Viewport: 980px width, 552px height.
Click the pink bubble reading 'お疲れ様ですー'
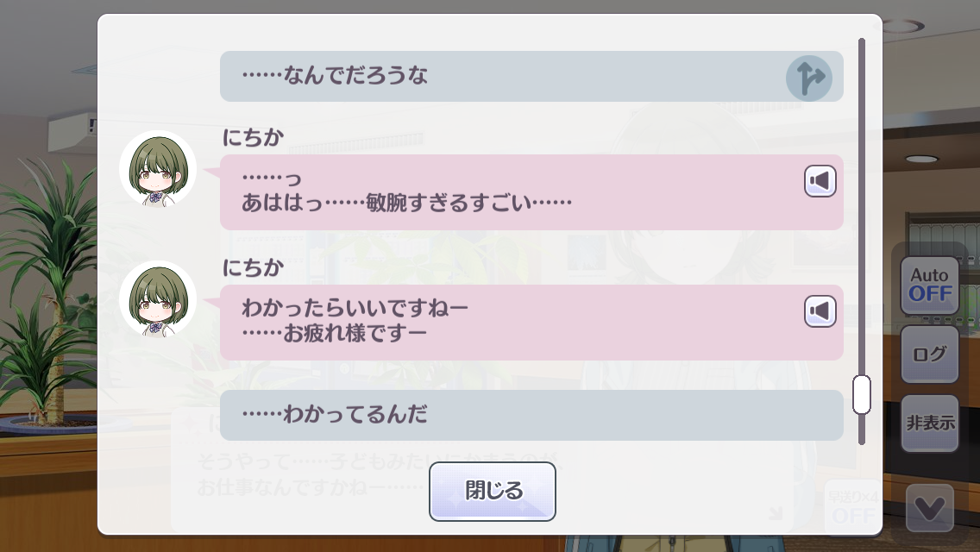coord(532,323)
